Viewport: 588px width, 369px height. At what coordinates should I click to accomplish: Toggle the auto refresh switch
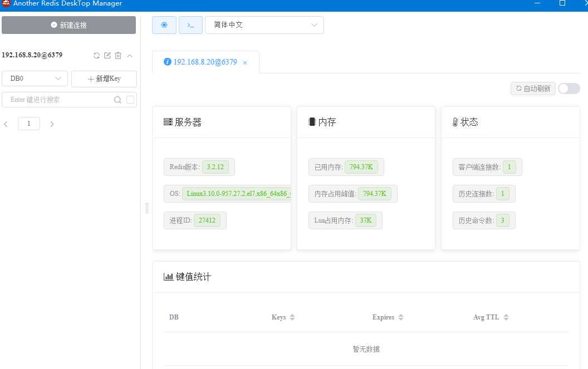pos(569,88)
